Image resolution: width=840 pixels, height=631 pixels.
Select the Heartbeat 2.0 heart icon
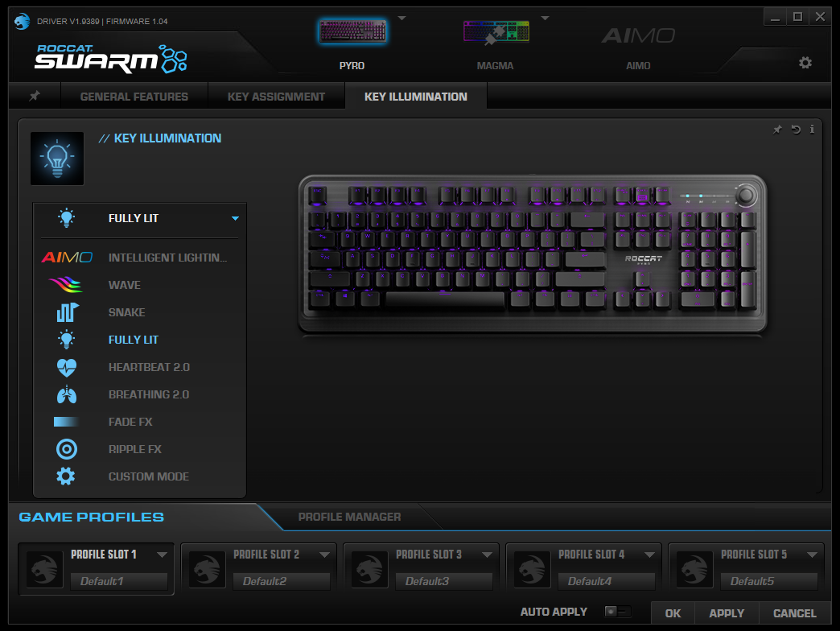pyautogui.click(x=67, y=367)
